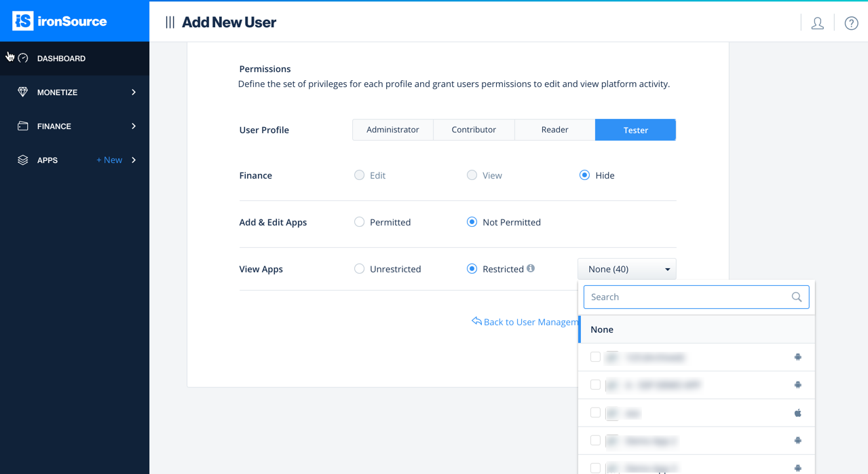Check the checkbox for the first app

tap(595, 357)
